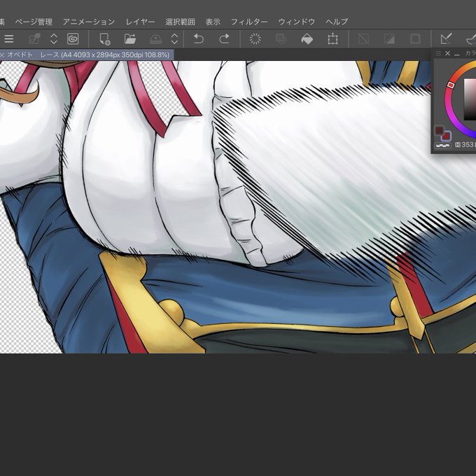Click the hamburger menu icon in command bar
Viewport: 476px width, 476px height.
[x=9, y=39]
